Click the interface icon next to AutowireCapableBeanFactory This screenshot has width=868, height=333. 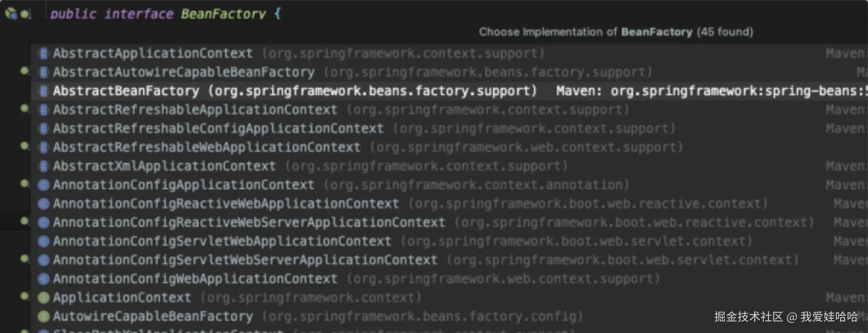coord(44,316)
